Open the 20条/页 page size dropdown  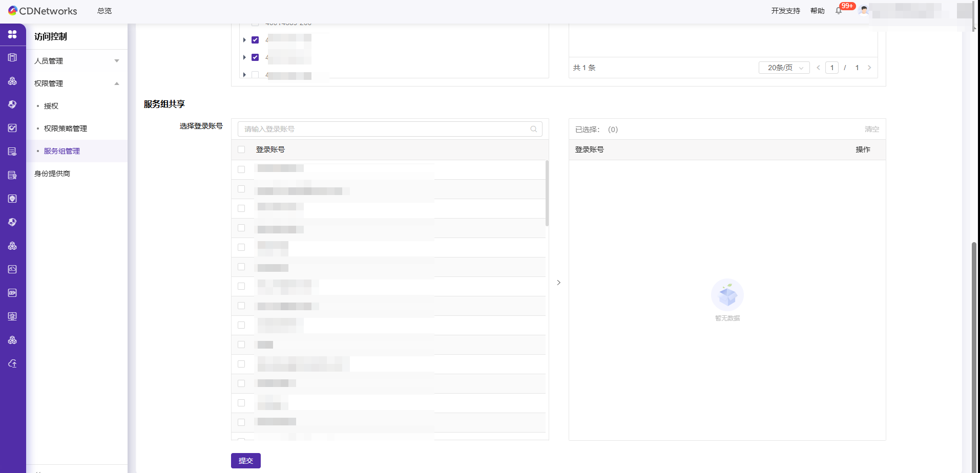click(x=783, y=67)
